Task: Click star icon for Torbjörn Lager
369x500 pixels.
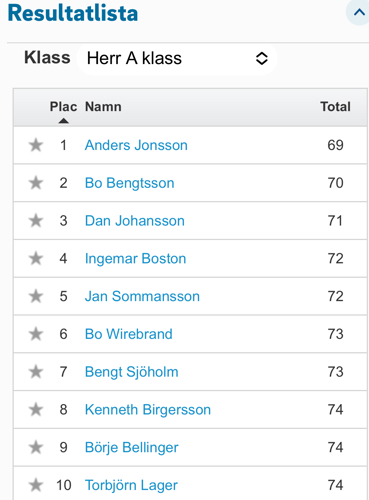Action: [36, 485]
